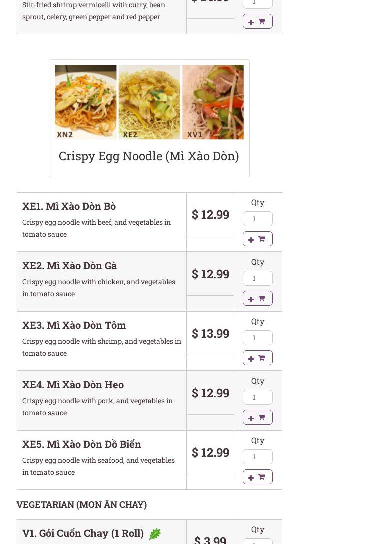Select the XE3. Mì Xào Dòn Tôm title
Screen dimensions: 392x544
click(x=74, y=325)
